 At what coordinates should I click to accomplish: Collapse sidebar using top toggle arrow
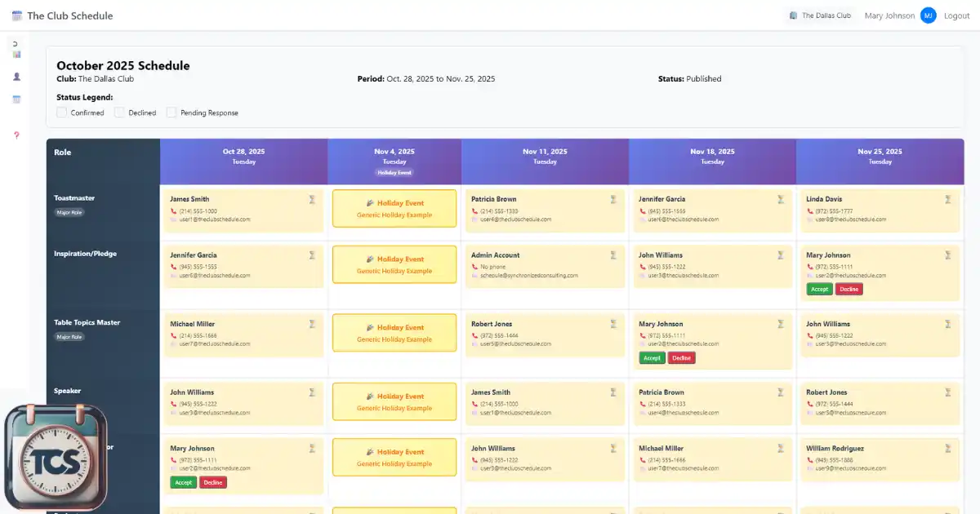[x=16, y=42]
